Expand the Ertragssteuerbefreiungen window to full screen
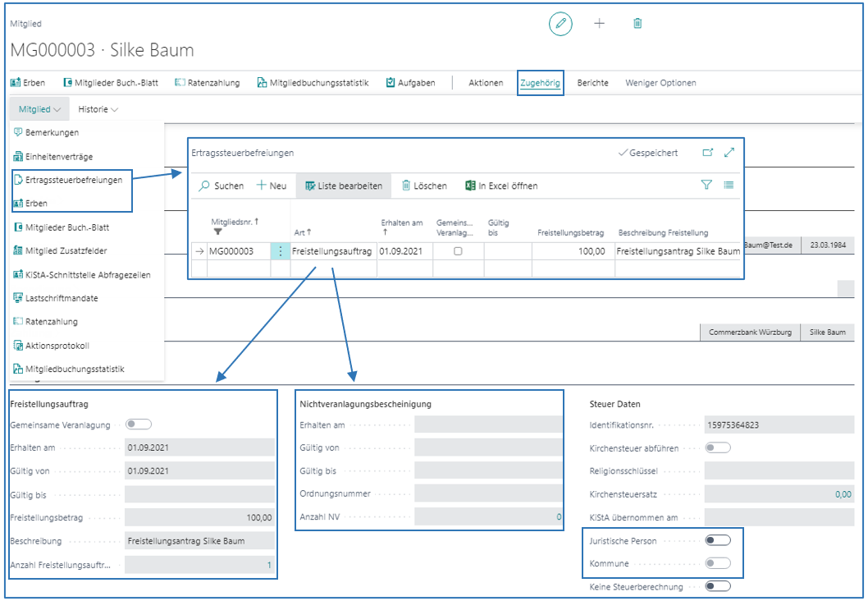This screenshot has height=601, width=868. [x=729, y=153]
